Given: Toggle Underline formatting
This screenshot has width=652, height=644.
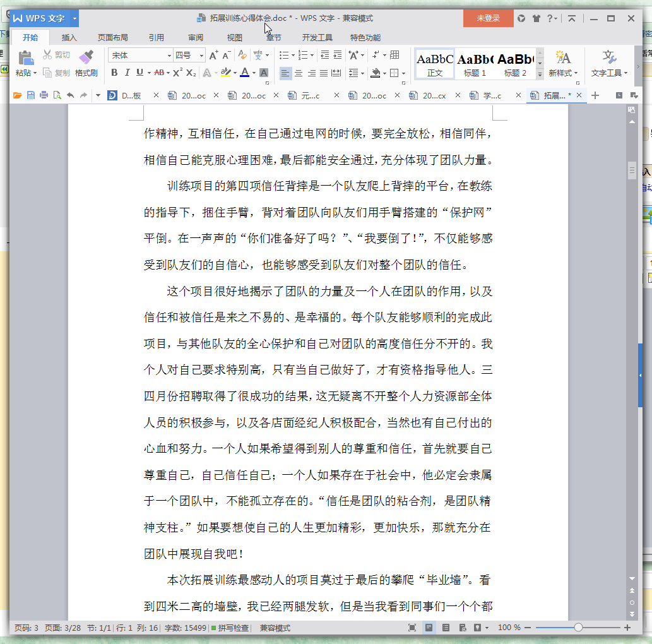Looking at the screenshot, I should (x=139, y=73).
